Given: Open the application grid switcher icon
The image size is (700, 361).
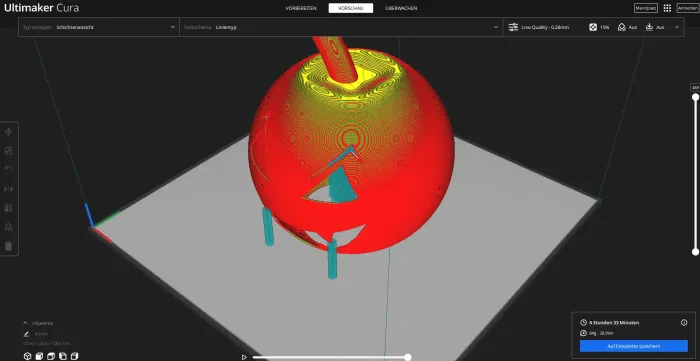Looking at the screenshot, I should point(667,8).
